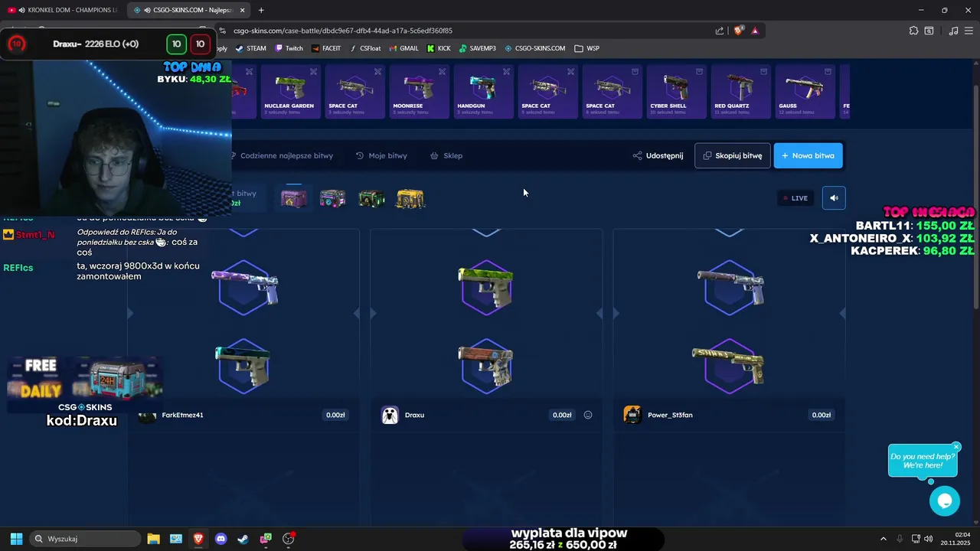Open Brave Shields lion icon

(x=738, y=31)
